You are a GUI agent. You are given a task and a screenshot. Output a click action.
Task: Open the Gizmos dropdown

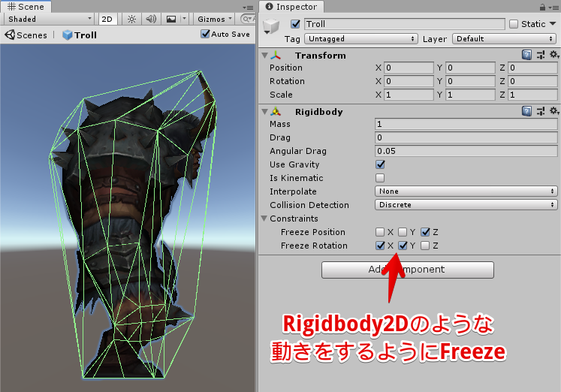[x=215, y=19]
